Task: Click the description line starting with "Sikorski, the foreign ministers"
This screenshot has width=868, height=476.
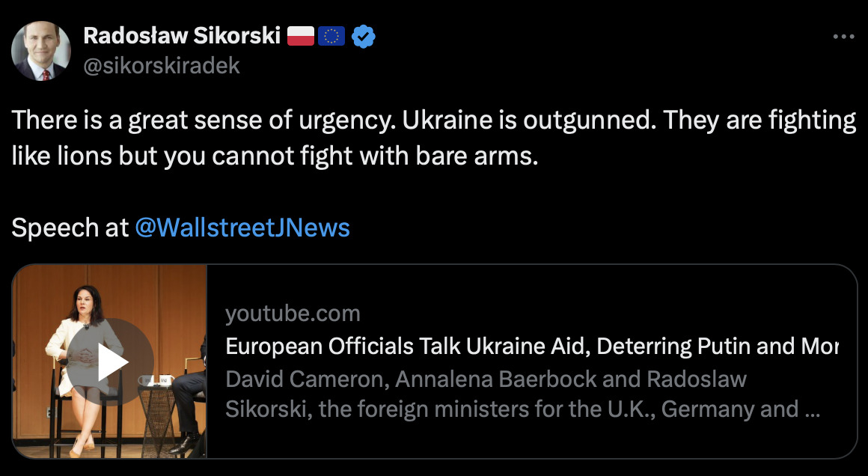Action: pos(511,409)
